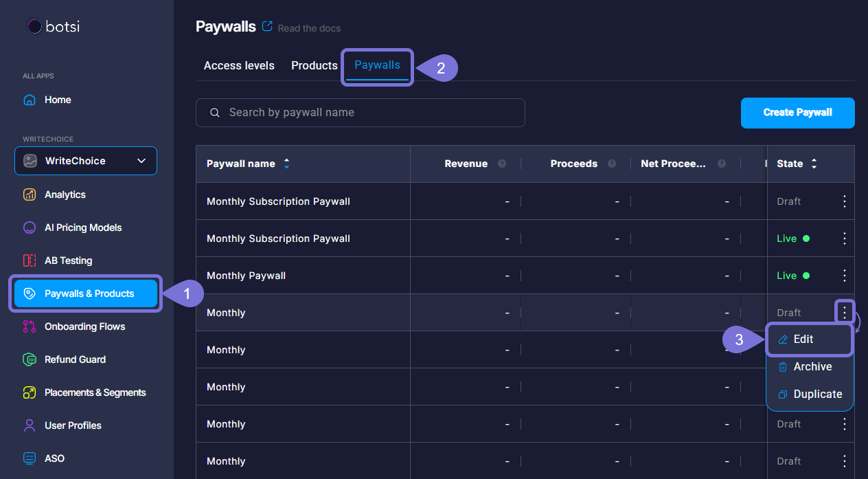Screen dimensions: 868x479
Task: Open the kebab menu for Monthly Paywall row
Action: point(844,275)
